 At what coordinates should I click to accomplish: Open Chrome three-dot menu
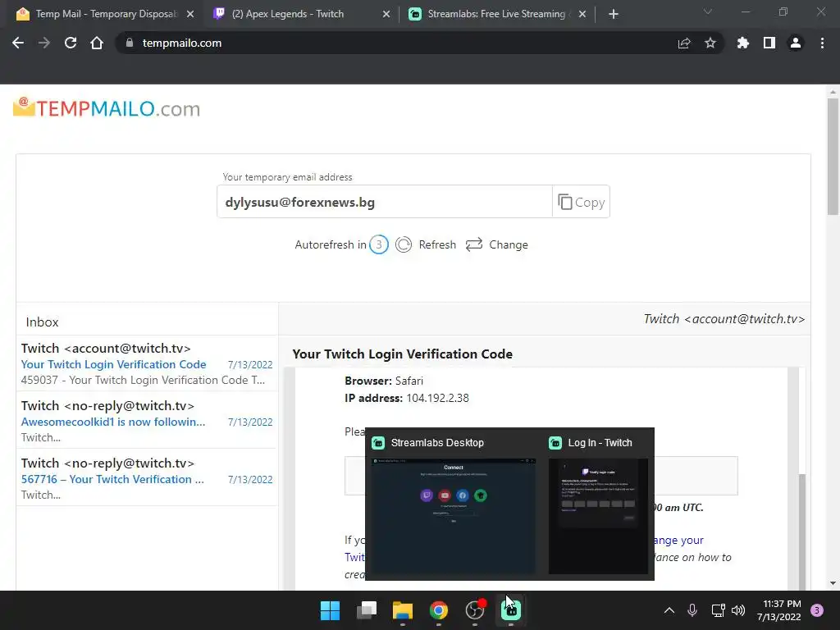pyautogui.click(x=822, y=43)
